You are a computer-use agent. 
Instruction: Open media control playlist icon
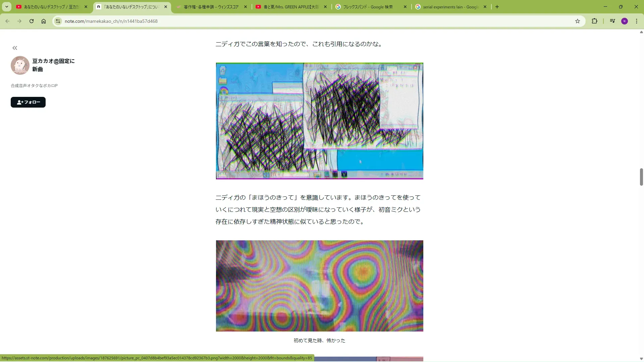point(612,21)
